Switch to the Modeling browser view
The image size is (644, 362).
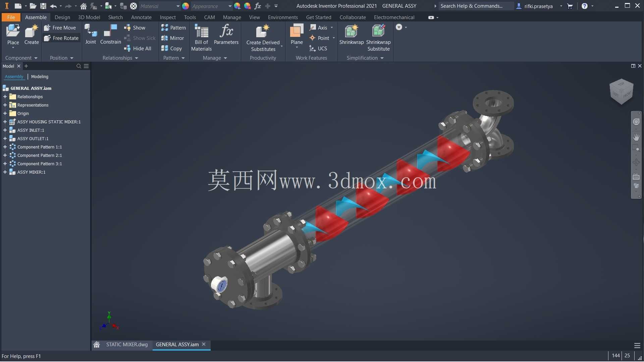pos(40,76)
